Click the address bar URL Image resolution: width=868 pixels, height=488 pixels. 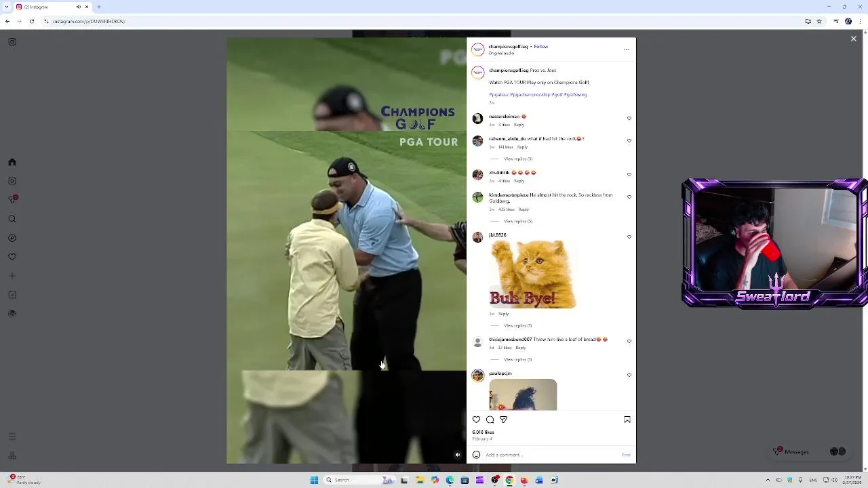point(89,21)
